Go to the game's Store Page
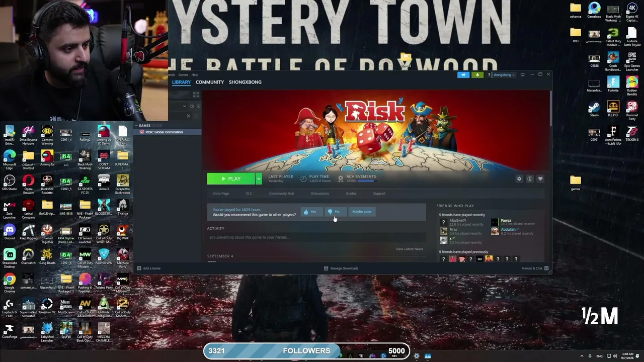 pos(220,194)
